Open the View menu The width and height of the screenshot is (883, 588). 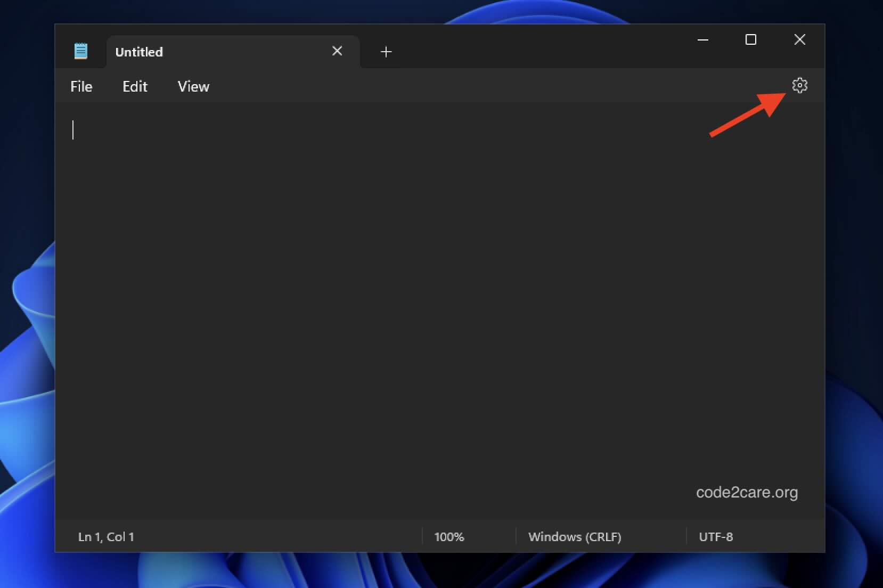coord(193,86)
